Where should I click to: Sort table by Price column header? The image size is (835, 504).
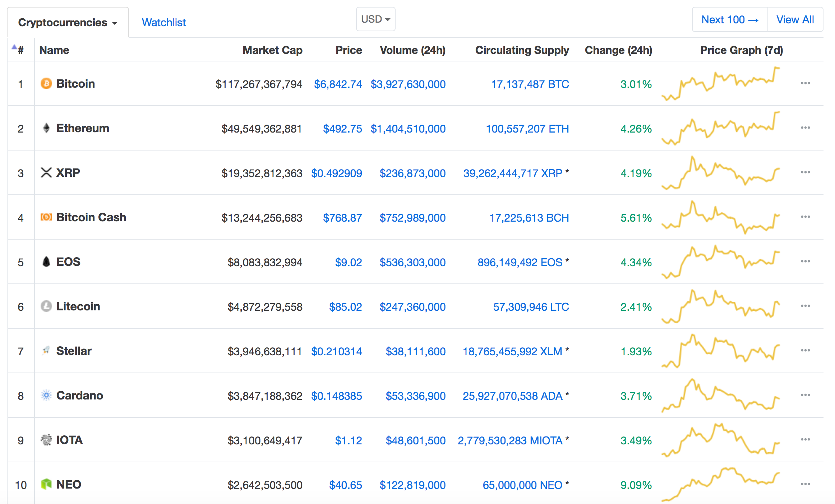point(349,50)
